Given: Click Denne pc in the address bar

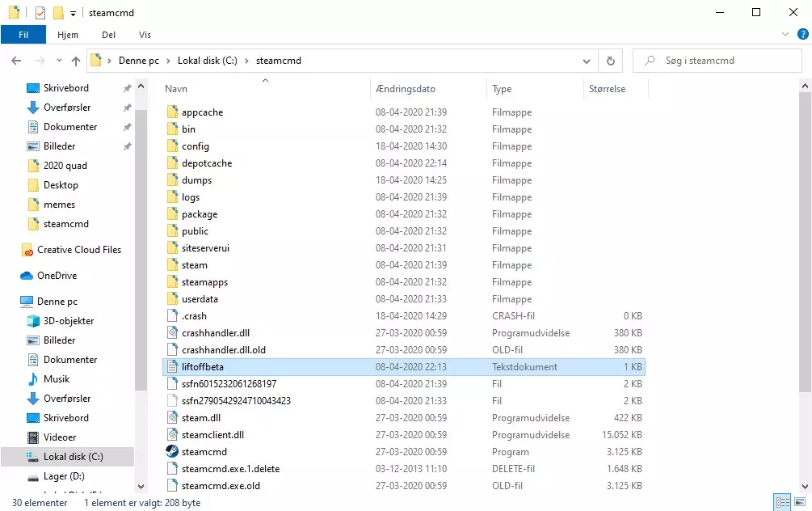Looking at the screenshot, I should 139,61.
